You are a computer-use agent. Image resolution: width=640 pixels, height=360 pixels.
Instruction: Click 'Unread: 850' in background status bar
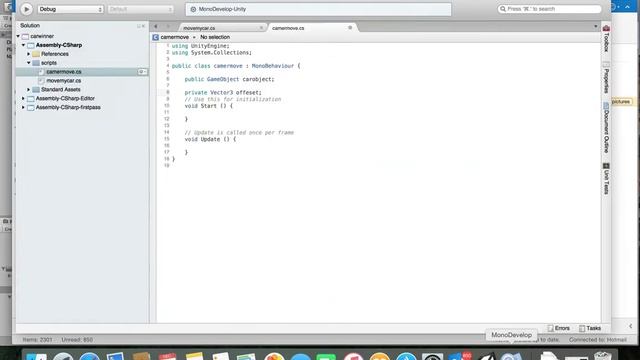click(x=77, y=340)
